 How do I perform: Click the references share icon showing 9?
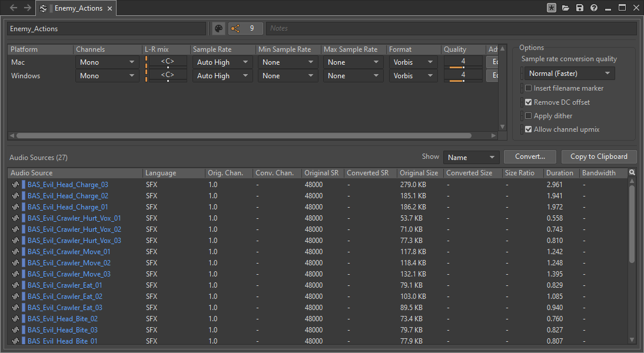pyautogui.click(x=235, y=28)
